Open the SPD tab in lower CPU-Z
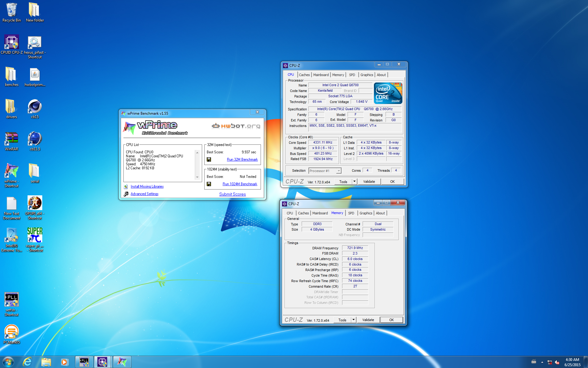This screenshot has width=588, height=368. tap(351, 213)
